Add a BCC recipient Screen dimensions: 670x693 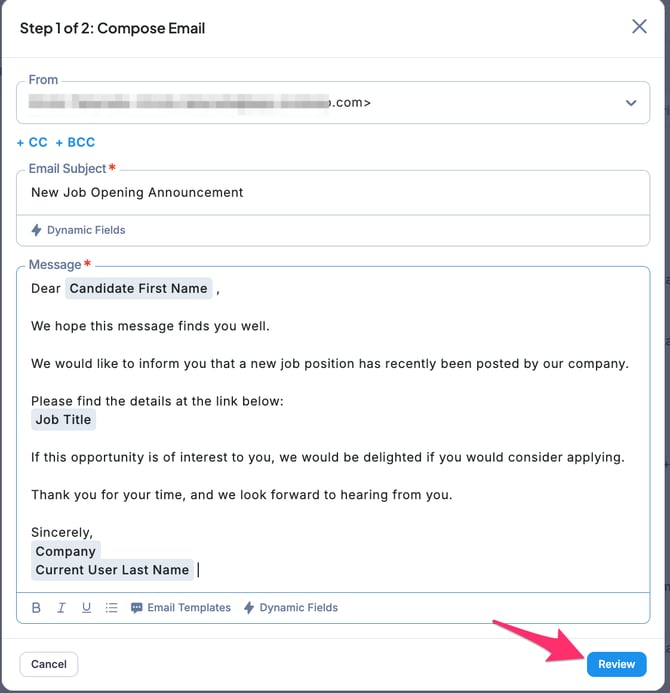[x=76, y=143]
